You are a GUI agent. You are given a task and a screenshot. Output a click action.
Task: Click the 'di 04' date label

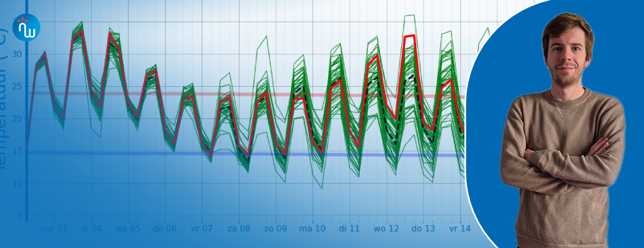[91, 228]
